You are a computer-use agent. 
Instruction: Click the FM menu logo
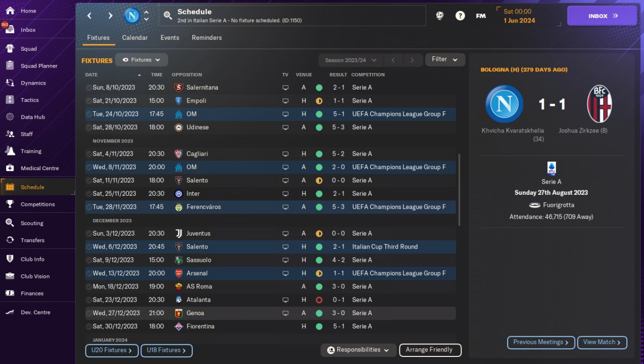[481, 16]
